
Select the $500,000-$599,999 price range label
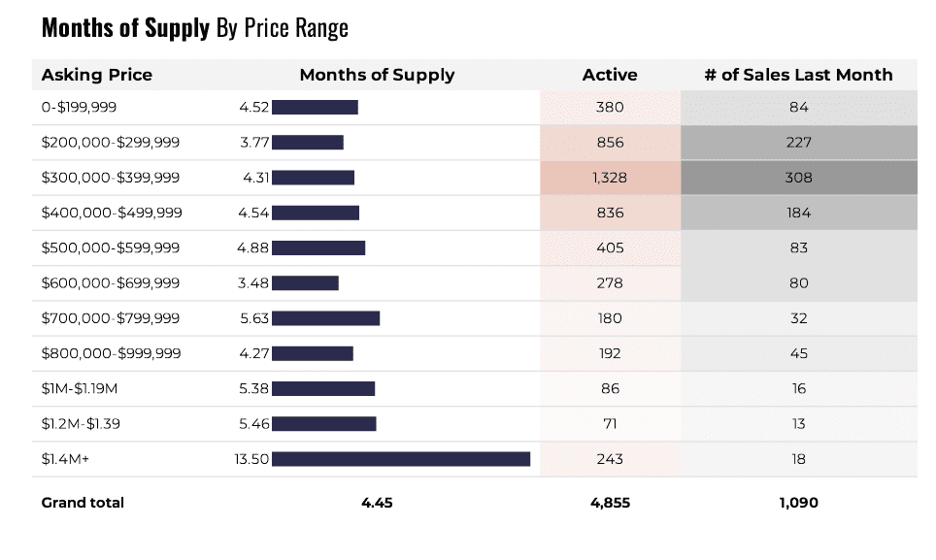110,247
